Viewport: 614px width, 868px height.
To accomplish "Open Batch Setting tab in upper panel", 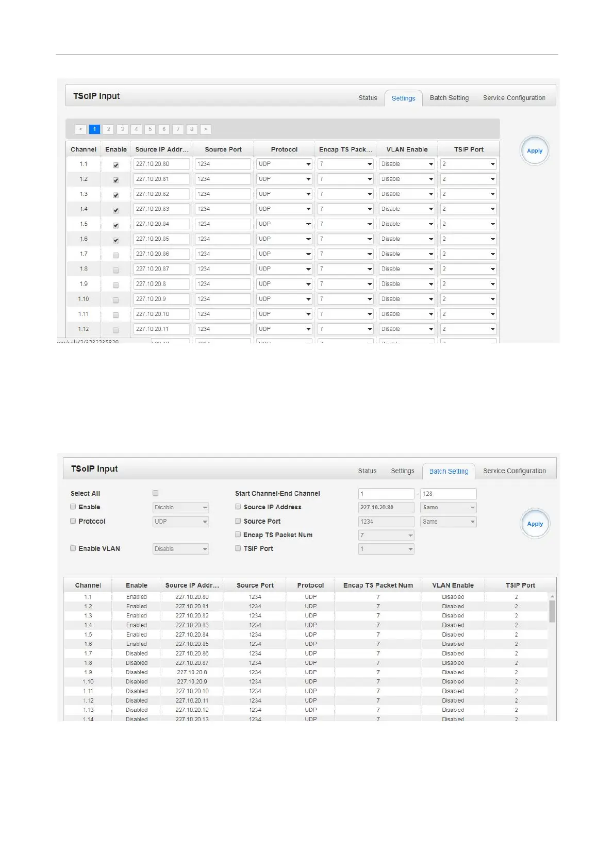I will (449, 98).
